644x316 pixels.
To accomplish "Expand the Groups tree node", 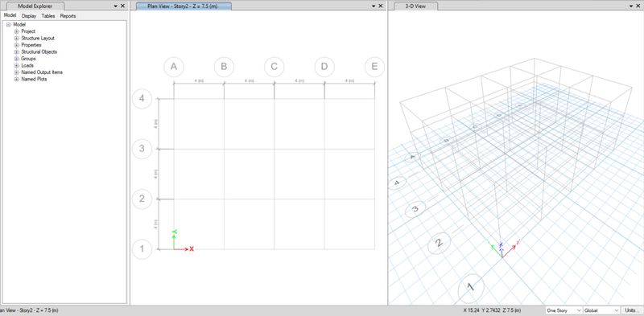I will (16, 59).
